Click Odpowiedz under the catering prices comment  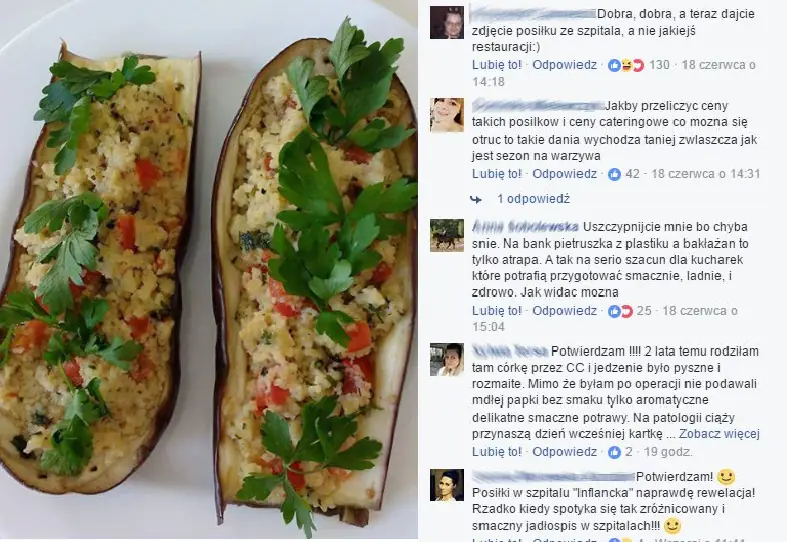pos(565,174)
